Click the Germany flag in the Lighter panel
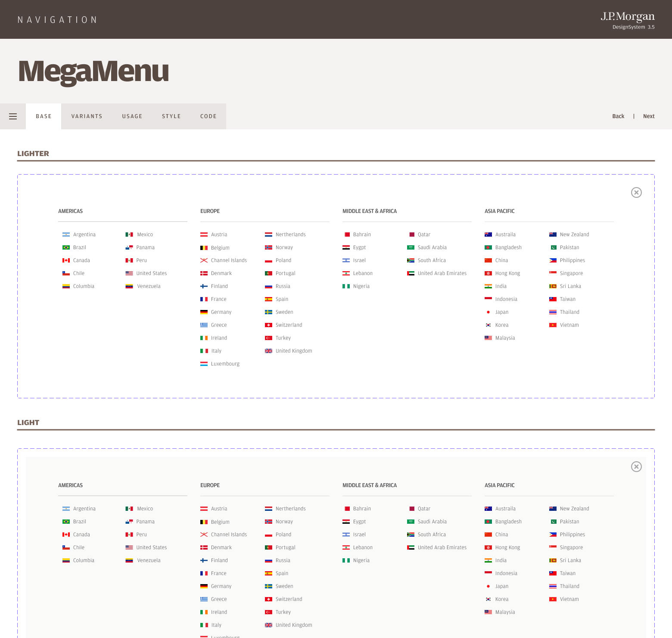The height and width of the screenshot is (638, 672). [204, 312]
